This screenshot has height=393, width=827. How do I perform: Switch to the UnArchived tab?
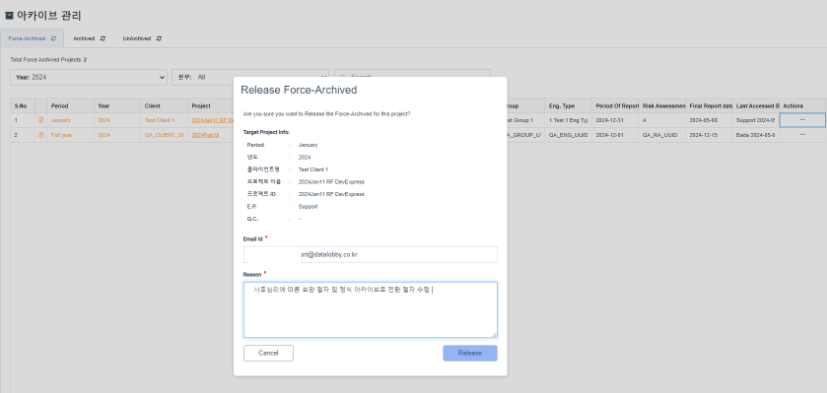pyautogui.click(x=142, y=39)
